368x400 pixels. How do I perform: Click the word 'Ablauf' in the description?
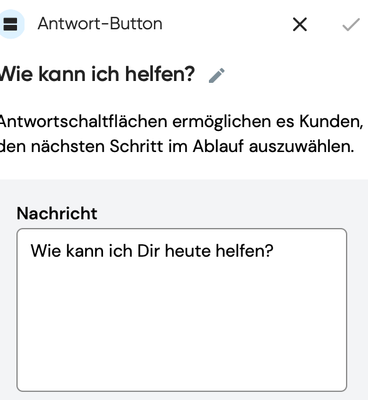pyautogui.click(x=218, y=147)
